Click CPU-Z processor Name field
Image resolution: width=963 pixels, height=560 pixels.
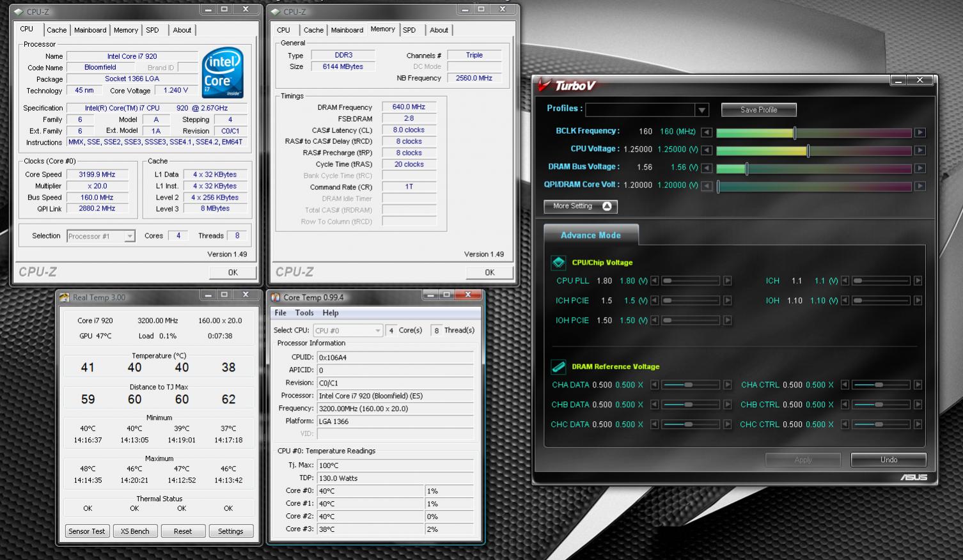[x=132, y=56]
